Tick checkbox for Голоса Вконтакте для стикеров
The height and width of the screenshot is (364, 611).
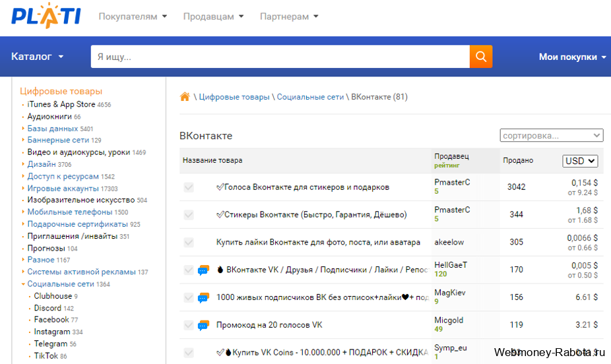coord(189,187)
